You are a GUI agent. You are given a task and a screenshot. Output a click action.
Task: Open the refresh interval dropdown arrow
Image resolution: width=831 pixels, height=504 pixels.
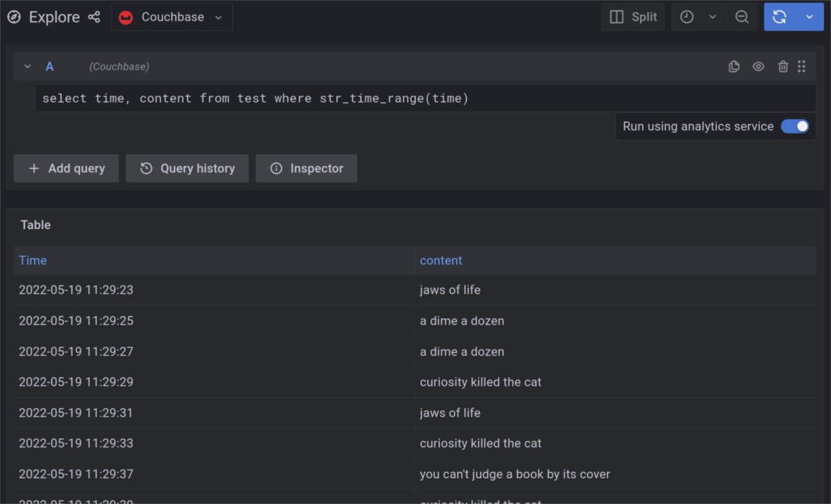(x=810, y=17)
